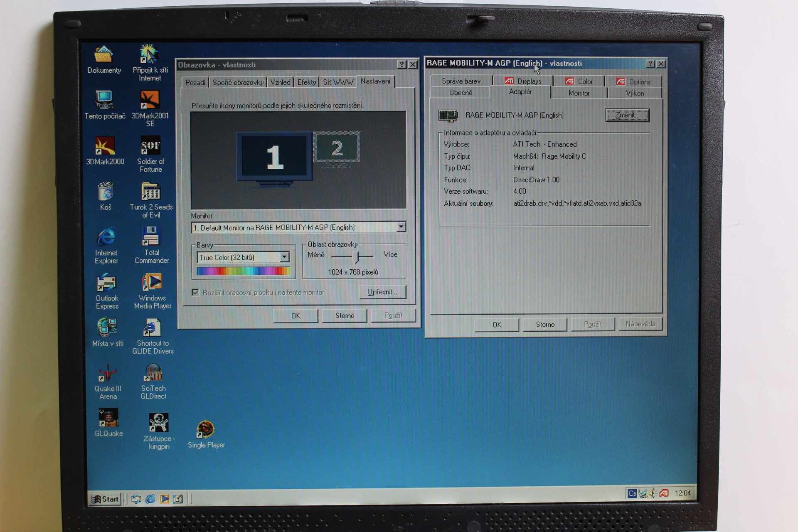Click the help button in RAGE MOBILITY title bar

pyautogui.click(x=650, y=64)
